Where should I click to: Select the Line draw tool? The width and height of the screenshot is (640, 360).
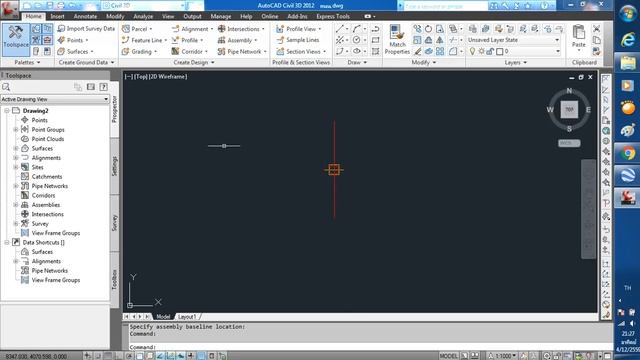pyautogui.click(x=340, y=29)
